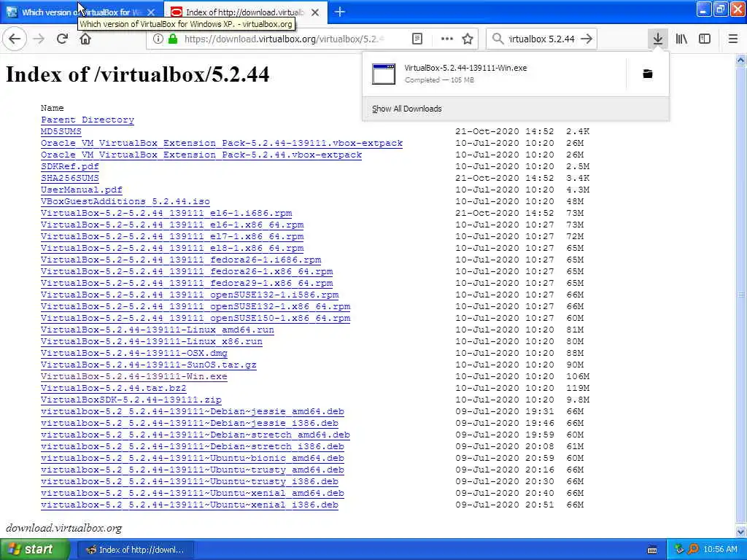Click the Ubuntu~bionic_amd64.deb link
The image size is (747, 560).
193,458
